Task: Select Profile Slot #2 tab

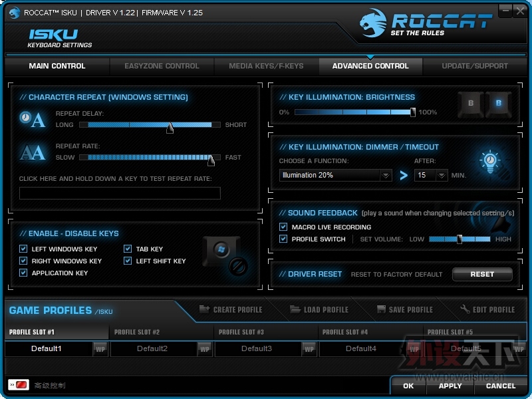Action: (x=162, y=332)
